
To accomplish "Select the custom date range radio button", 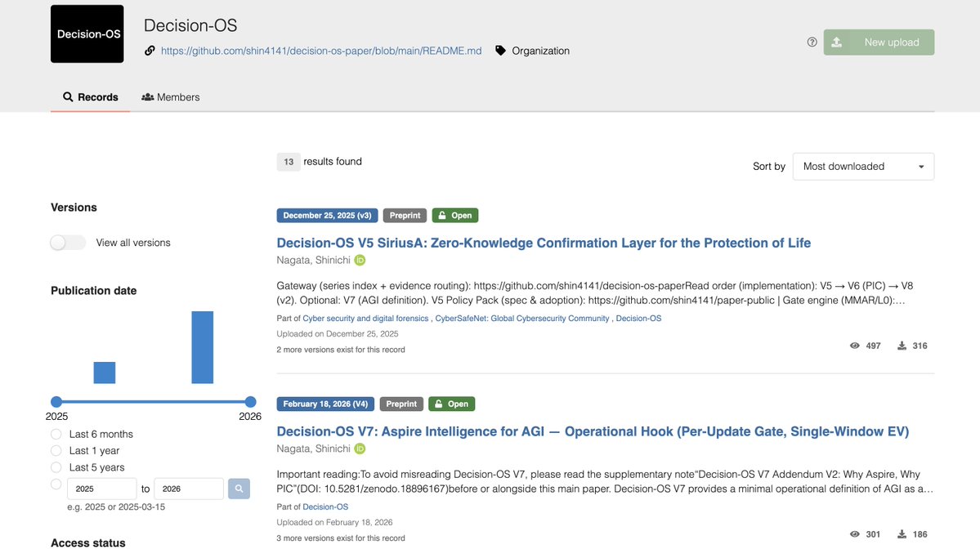I will (56, 484).
